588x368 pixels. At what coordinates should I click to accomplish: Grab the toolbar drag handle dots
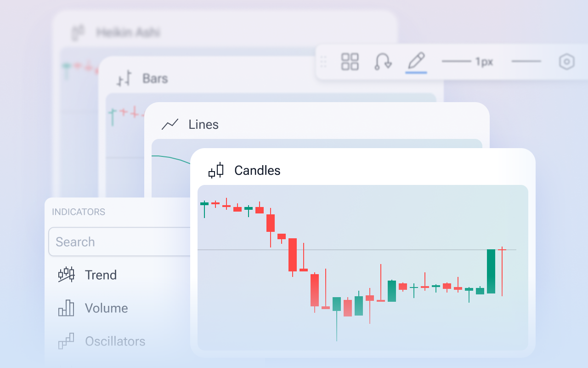tap(323, 62)
